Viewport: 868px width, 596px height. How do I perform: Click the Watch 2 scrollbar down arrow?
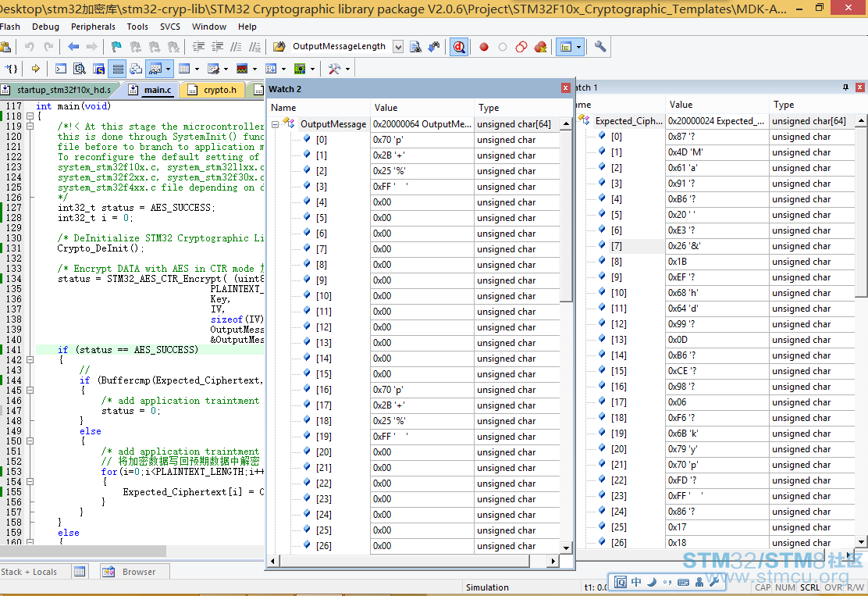(566, 548)
